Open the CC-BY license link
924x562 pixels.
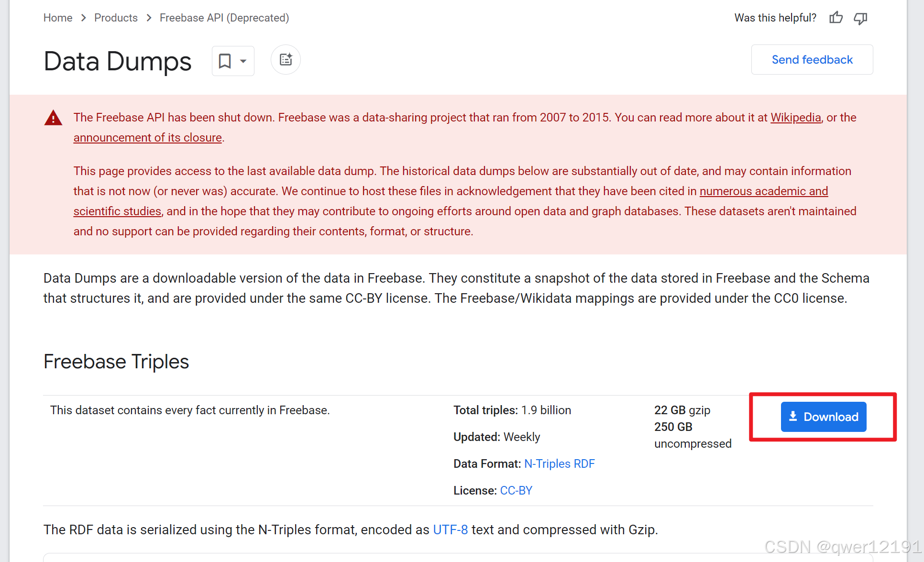point(516,491)
